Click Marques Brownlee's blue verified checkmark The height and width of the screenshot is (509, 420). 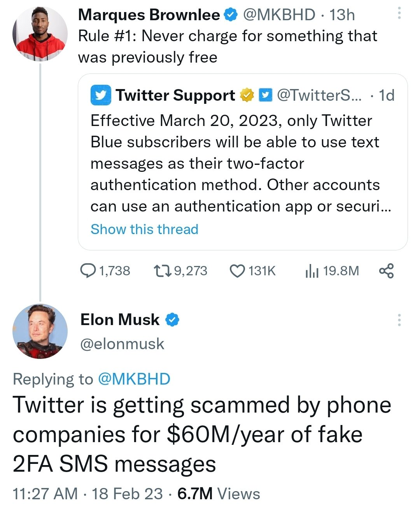pyautogui.click(x=231, y=15)
